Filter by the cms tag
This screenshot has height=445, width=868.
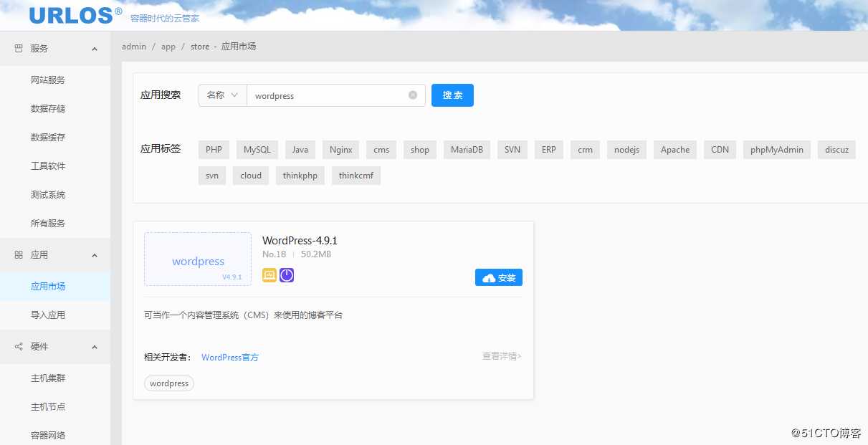point(381,150)
